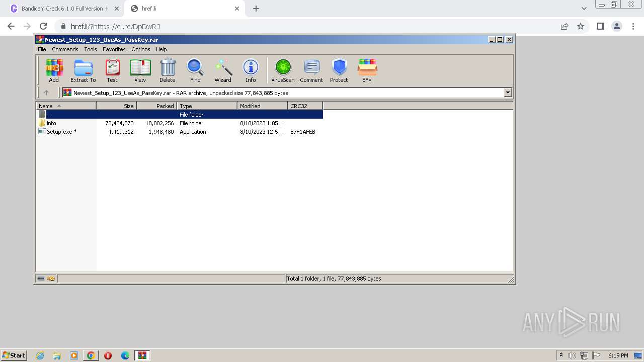Open the Tools menu
Image resolution: width=644 pixels, height=362 pixels.
pos(91,49)
